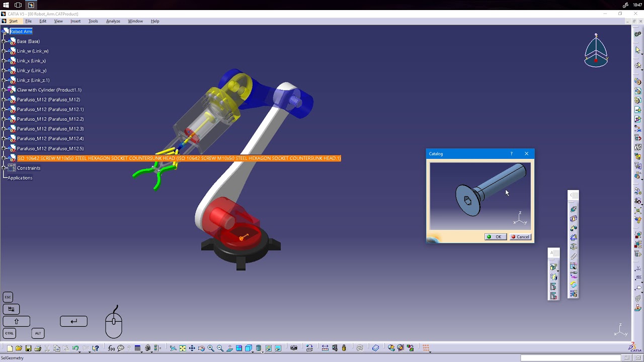The height and width of the screenshot is (362, 644).
Task: Open the Start menu in CATIA
Action: [x=13, y=21]
